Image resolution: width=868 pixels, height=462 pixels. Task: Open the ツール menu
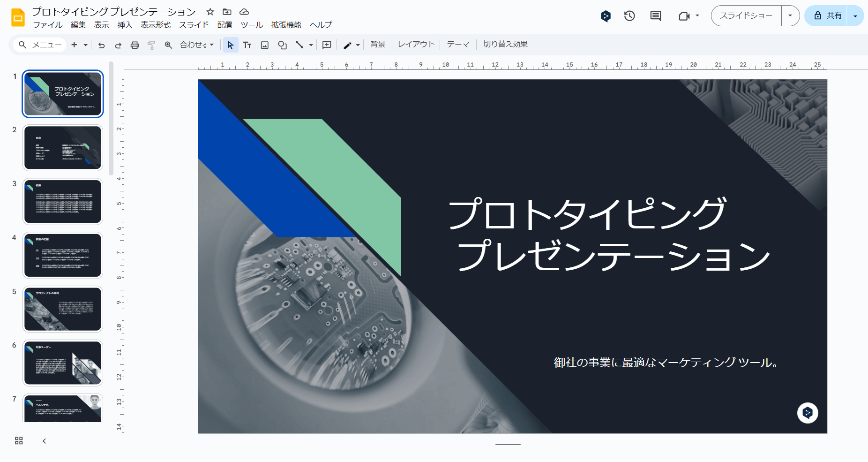tap(252, 25)
